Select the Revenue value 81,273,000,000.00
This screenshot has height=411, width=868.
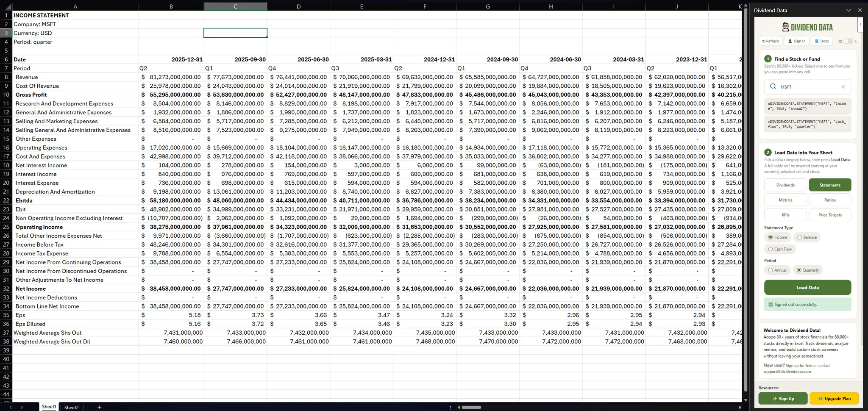[171, 77]
